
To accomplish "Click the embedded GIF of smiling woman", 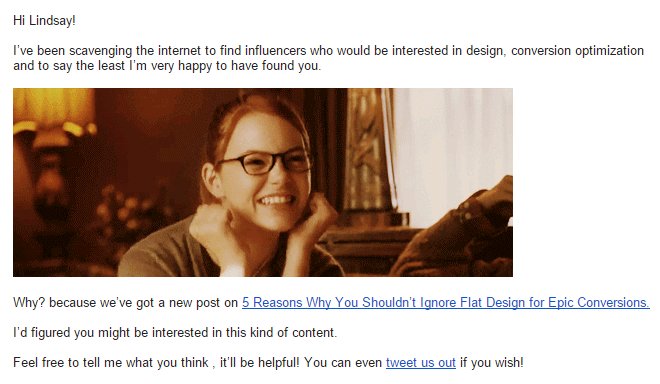I will tap(263, 182).
